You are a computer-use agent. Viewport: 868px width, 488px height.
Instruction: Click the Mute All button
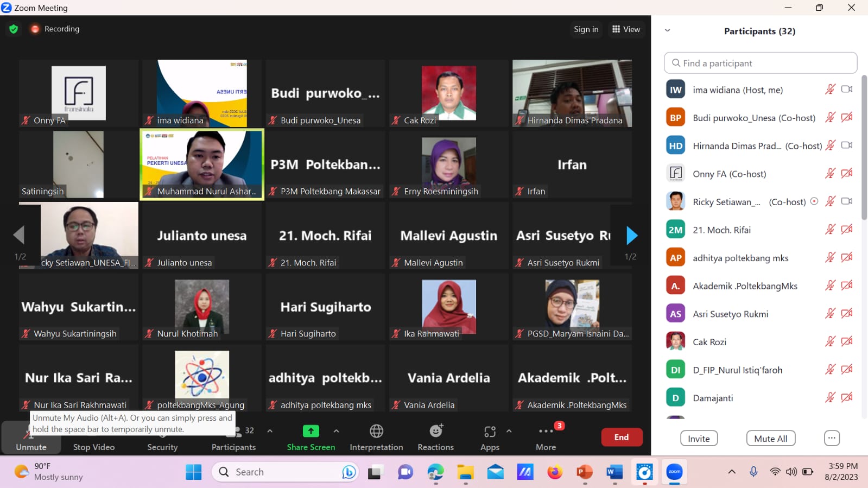pyautogui.click(x=770, y=439)
